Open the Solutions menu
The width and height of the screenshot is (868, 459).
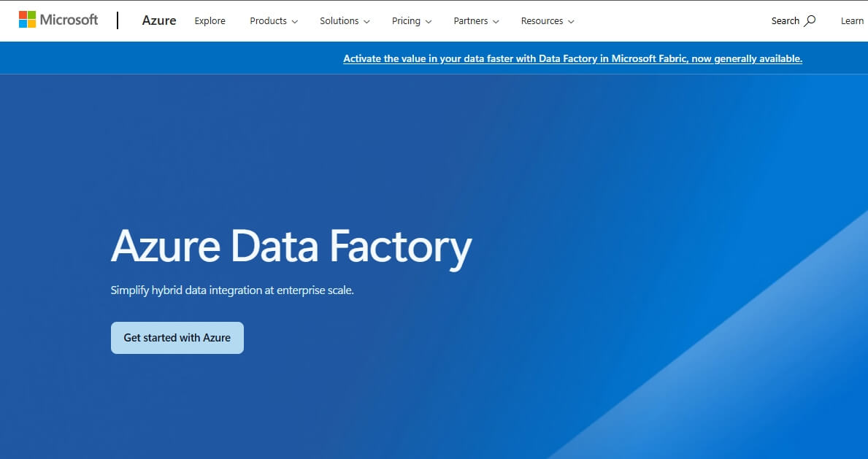(x=344, y=21)
